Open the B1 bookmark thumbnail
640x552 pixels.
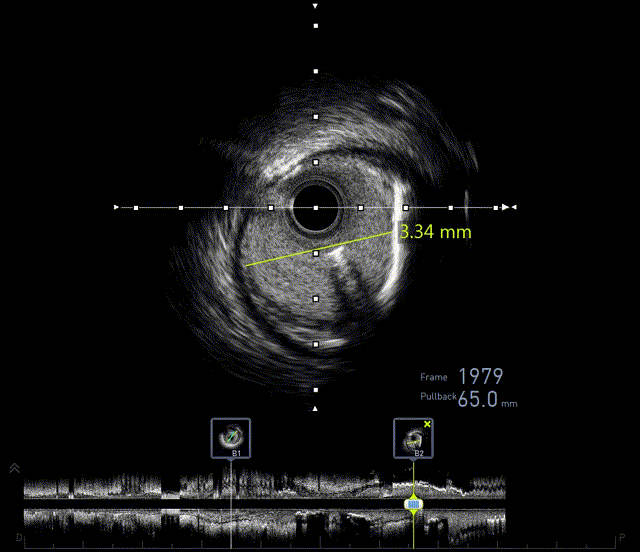tap(231, 438)
